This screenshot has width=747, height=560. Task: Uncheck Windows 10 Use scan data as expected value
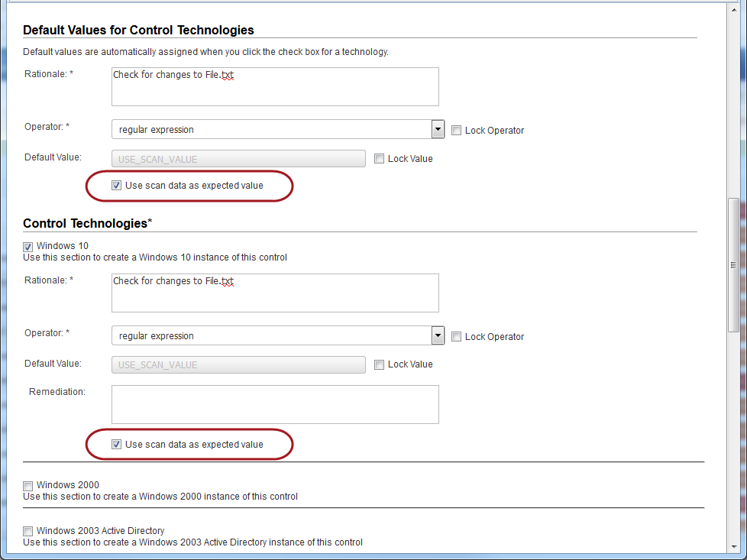(x=117, y=444)
